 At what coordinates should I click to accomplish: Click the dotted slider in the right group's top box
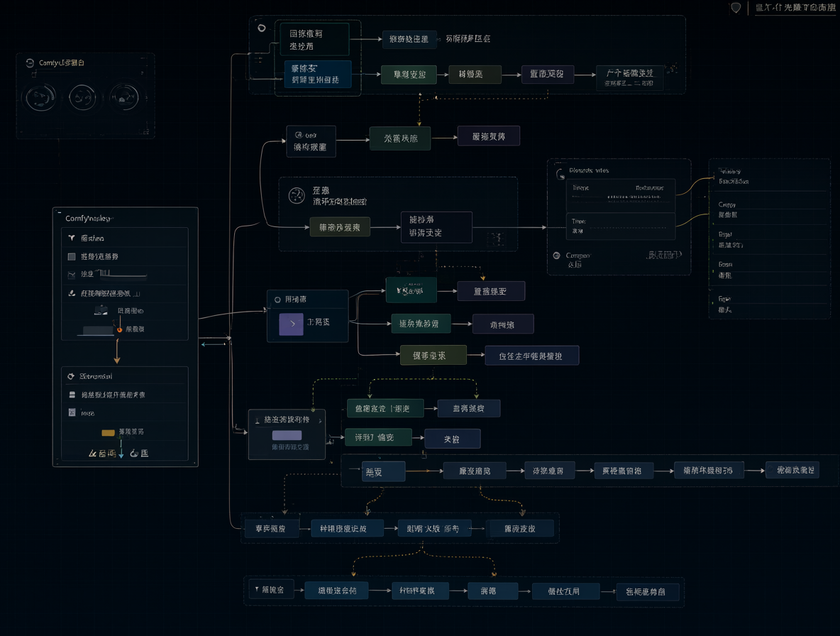pos(635,197)
